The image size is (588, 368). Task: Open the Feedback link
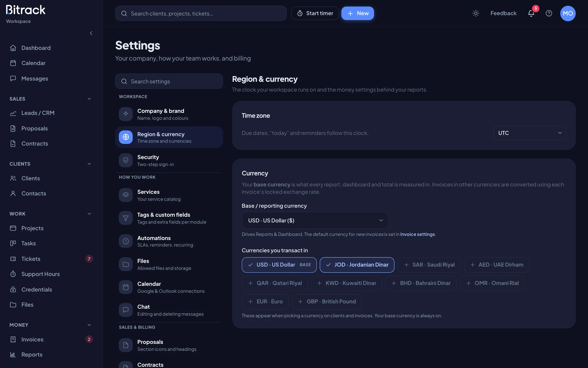tap(503, 13)
